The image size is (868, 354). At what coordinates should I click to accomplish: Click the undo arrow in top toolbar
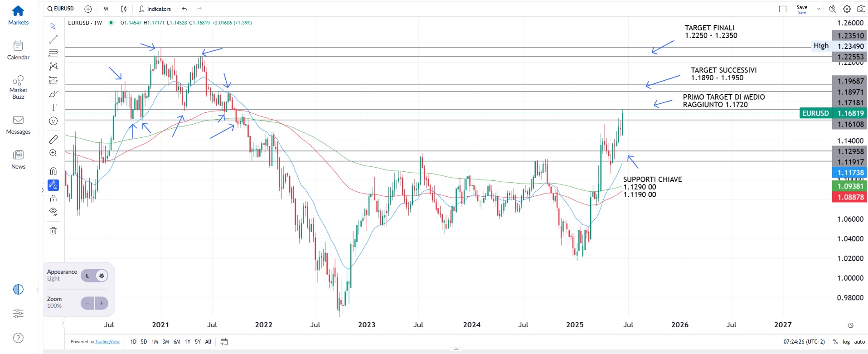pos(184,9)
